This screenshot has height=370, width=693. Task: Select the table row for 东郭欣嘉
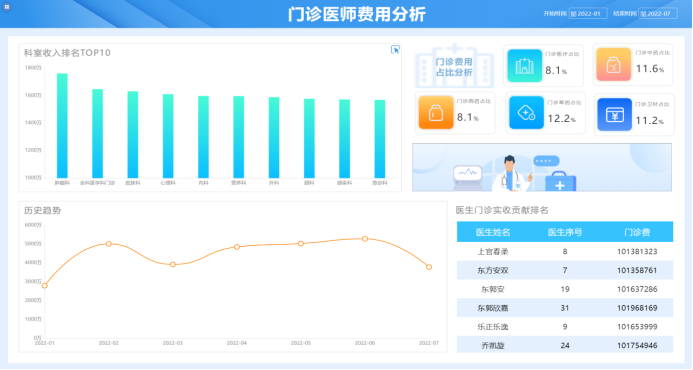(565, 308)
